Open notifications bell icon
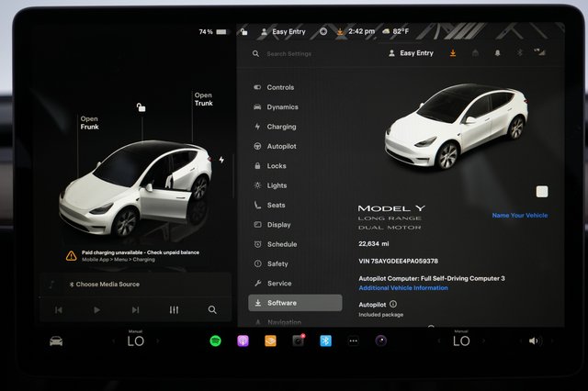 [x=498, y=53]
